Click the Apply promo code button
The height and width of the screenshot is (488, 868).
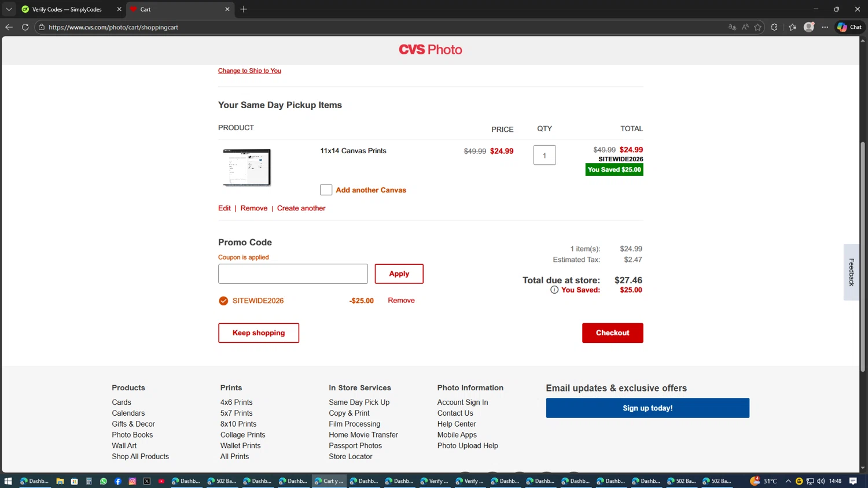399,274
